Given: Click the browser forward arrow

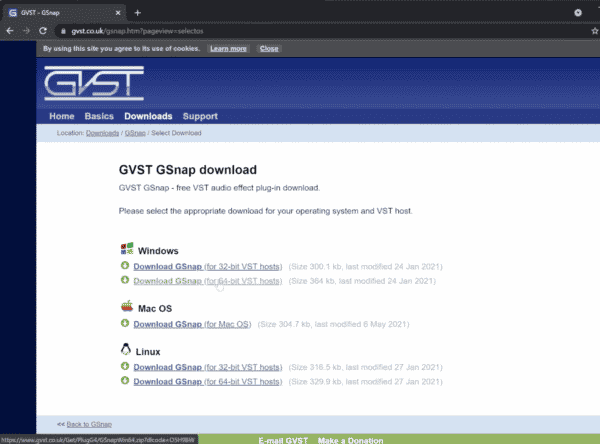Looking at the screenshot, I should [26, 31].
